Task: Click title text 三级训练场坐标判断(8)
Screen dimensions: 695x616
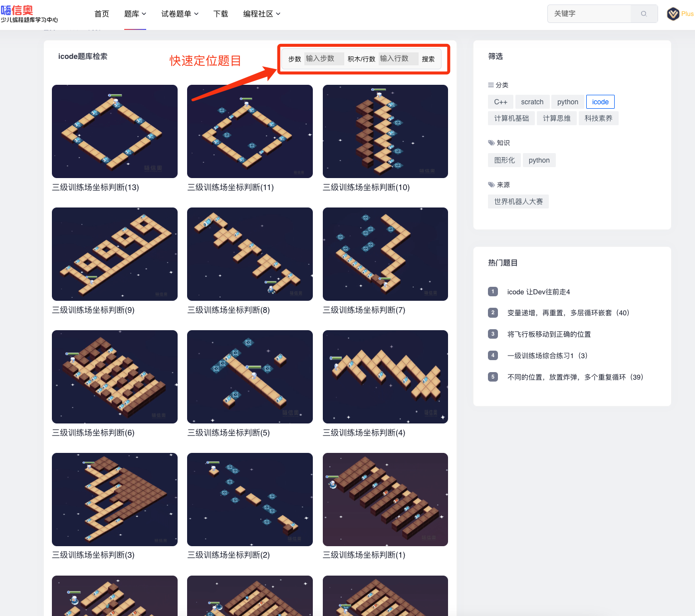Action: pos(229,310)
